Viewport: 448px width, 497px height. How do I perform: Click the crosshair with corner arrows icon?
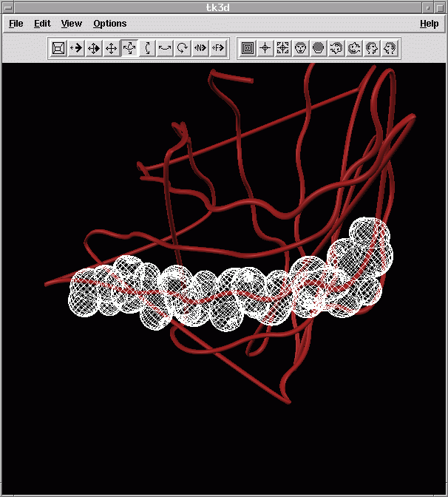[x=283, y=48]
